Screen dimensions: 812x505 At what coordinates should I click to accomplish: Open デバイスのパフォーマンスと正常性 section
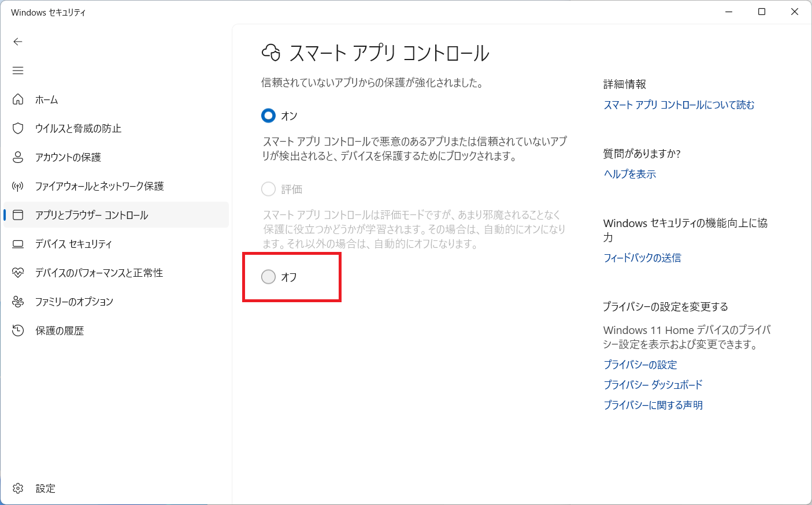116,273
